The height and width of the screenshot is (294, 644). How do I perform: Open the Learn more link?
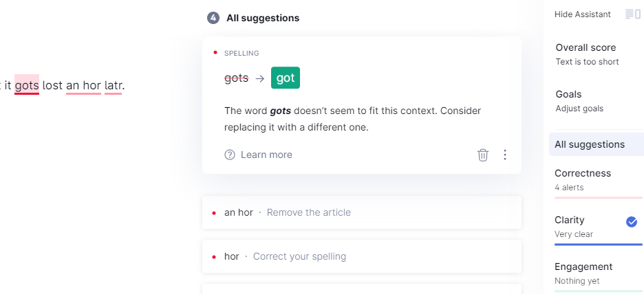coord(266,155)
